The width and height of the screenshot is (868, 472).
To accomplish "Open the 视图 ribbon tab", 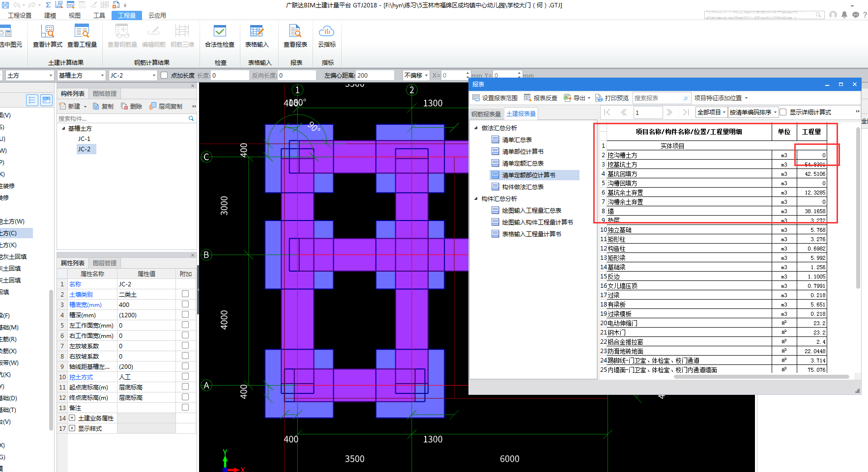I will [x=75, y=15].
